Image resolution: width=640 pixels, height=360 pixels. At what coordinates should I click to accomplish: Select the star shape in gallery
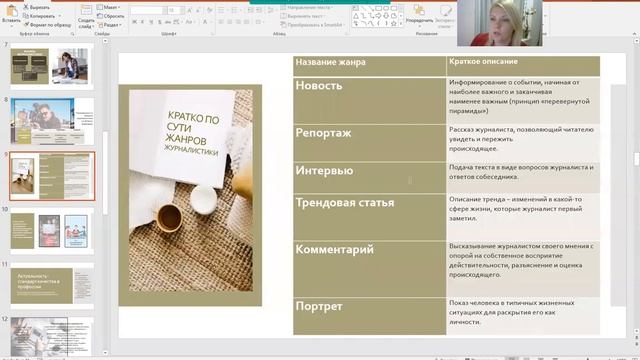393,24
